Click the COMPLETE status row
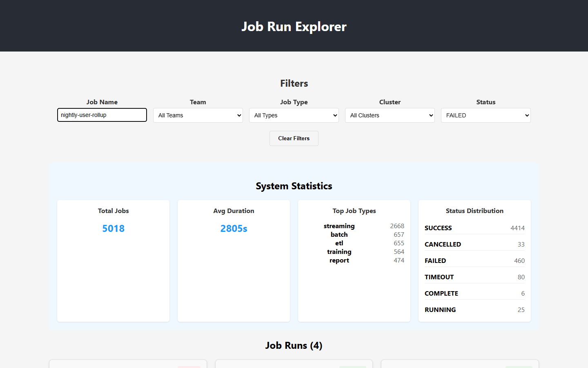Image resolution: width=588 pixels, height=368 pixels. (474, 294)
